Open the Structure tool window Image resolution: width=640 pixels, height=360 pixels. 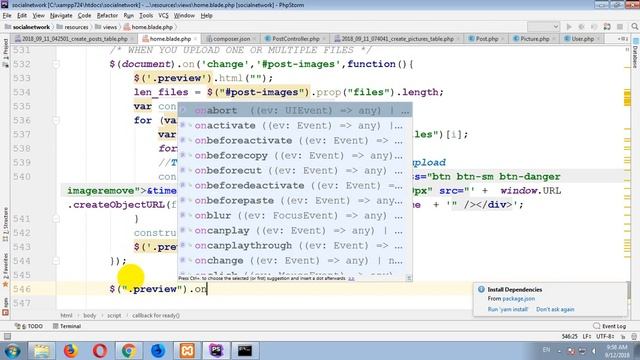[5, 224]
